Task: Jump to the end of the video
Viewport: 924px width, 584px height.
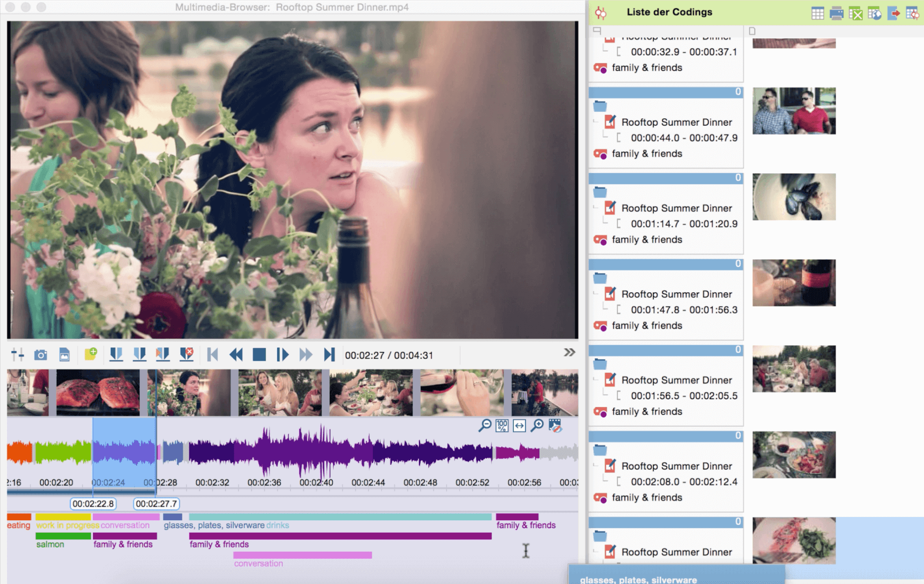Action: pos(331,354)
